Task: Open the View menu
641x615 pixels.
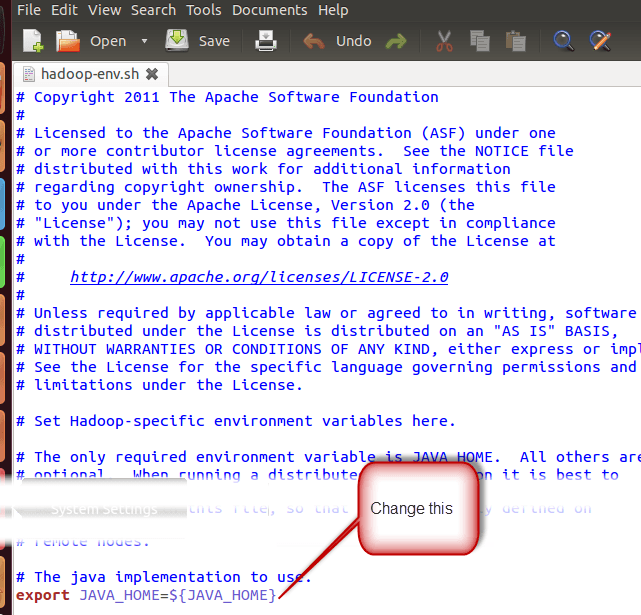Action: point(105,10)
